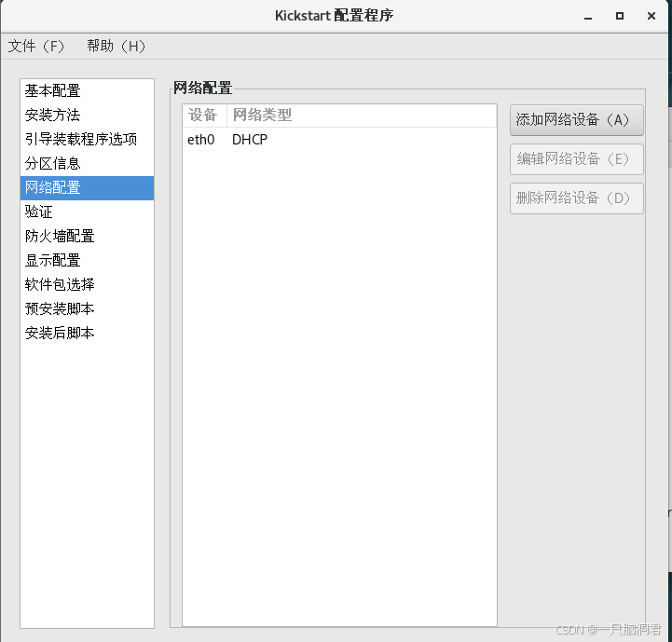This screenshot has width=672, height=642.
Task: Minimize the Kickstart window
Action: coord(588,17)
